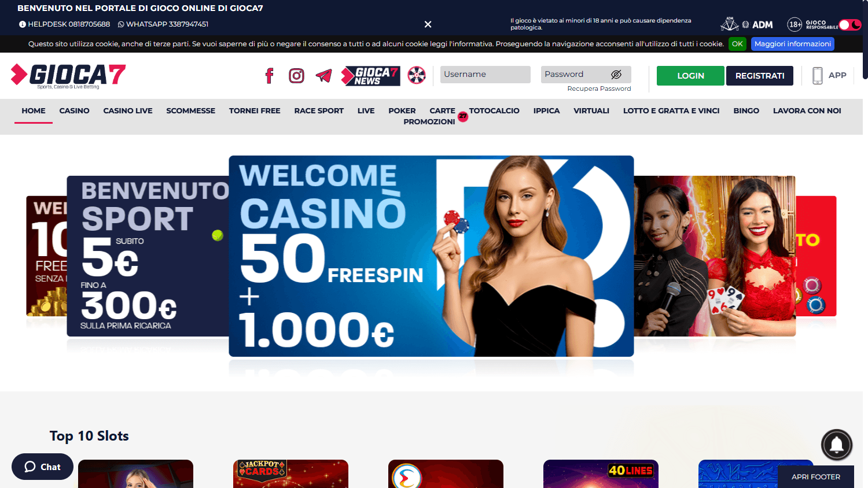
Task: Click the Helpdesk phone number
Action: coord(64,24)
